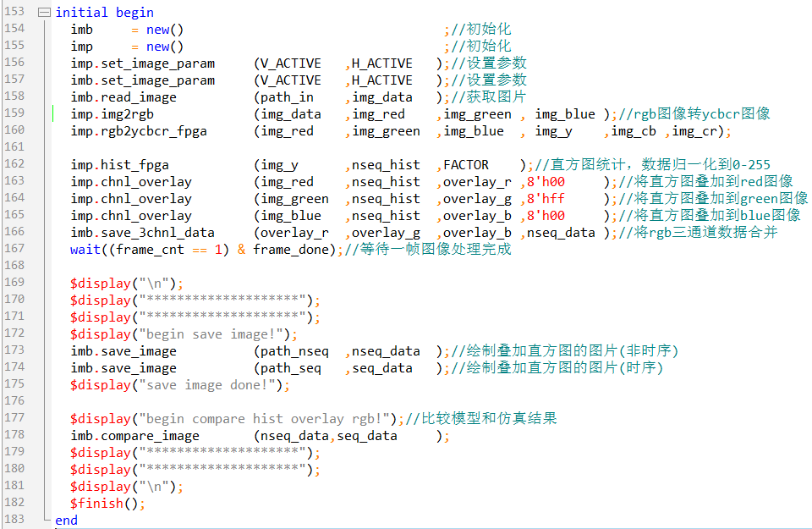Screen dimensions: 812x529
Task: Select line number 167 in the gutter
Action: pyautogui.click(x=14, y=248)
